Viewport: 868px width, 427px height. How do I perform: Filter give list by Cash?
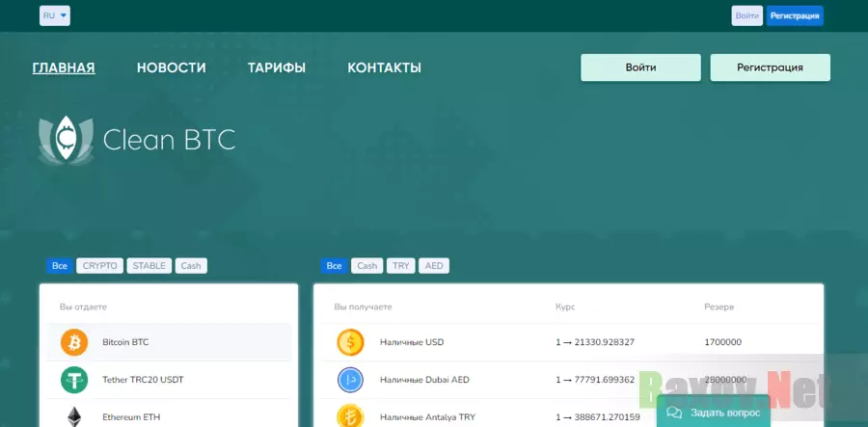pyautogui.click(x=191, y=266)
